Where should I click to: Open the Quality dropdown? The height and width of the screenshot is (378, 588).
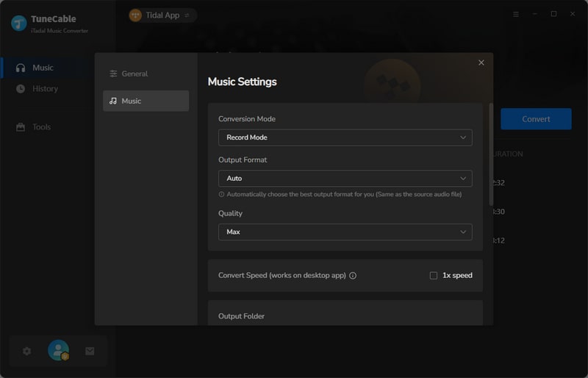click(x=345, y=232)
